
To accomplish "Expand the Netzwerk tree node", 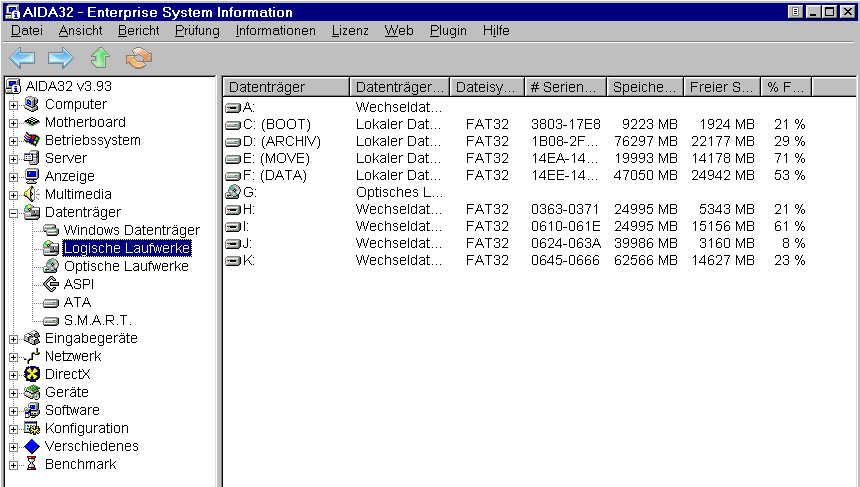I will coord(14,356).
